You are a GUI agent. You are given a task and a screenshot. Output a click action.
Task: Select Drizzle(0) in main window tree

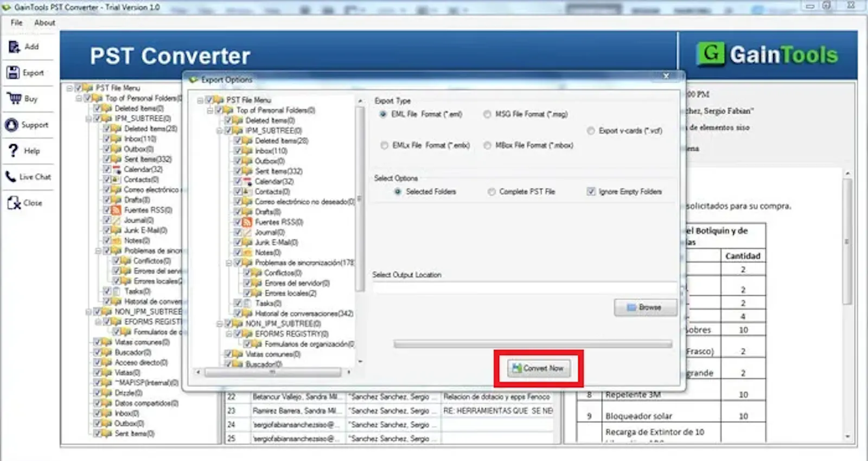128,393
